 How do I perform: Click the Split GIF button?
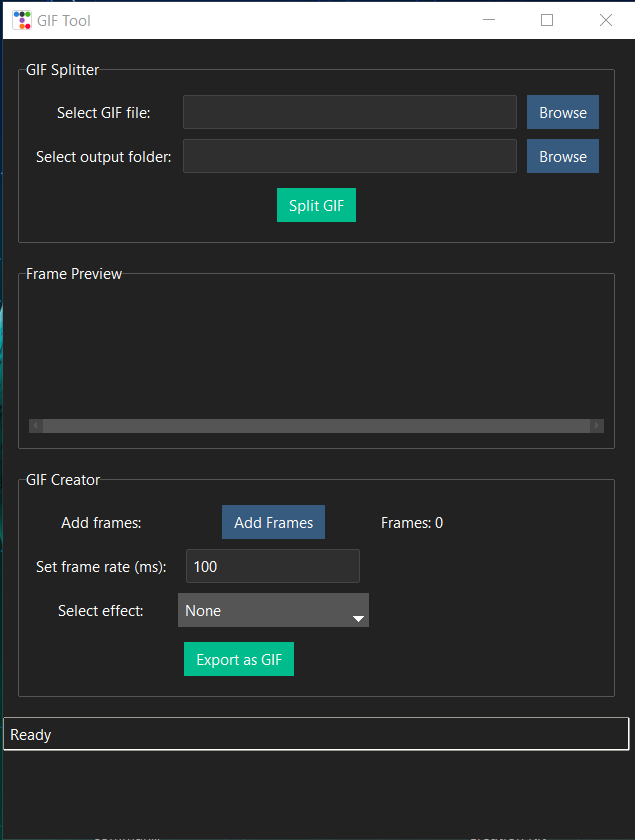(x=316, y=205)
